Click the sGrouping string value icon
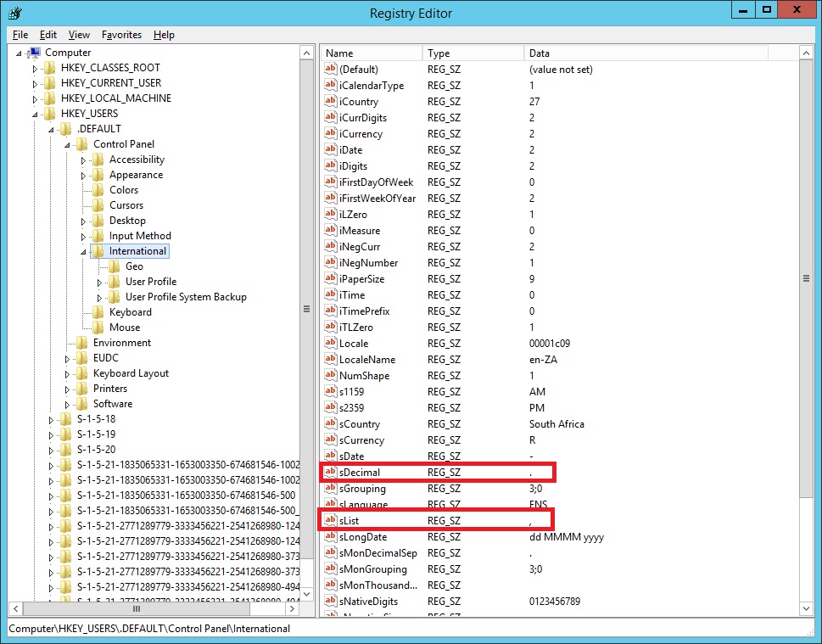 [330, 488]
